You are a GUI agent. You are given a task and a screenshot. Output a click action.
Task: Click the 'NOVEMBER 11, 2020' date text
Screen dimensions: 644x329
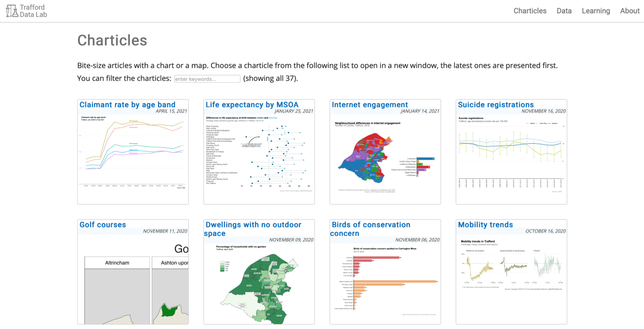(x=165, y=231)
